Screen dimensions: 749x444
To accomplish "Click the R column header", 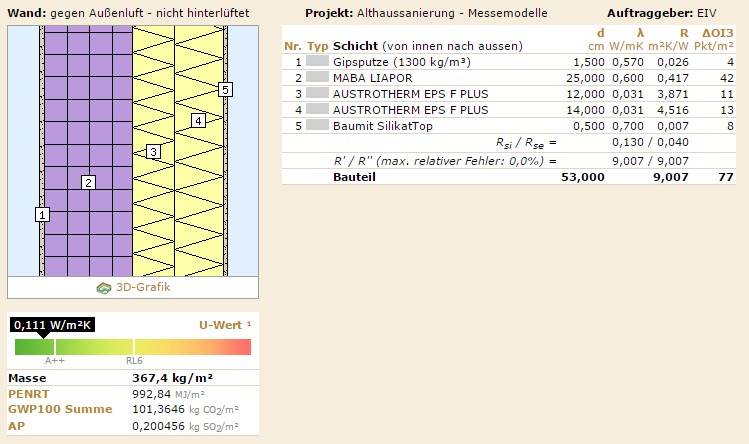I will click(x=684, y=33).
